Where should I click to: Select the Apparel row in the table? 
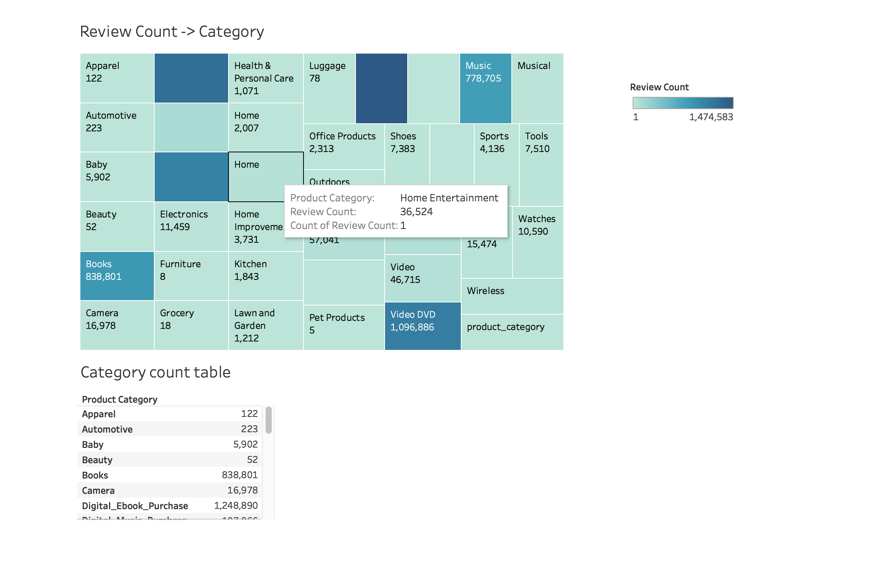[168, 414]
